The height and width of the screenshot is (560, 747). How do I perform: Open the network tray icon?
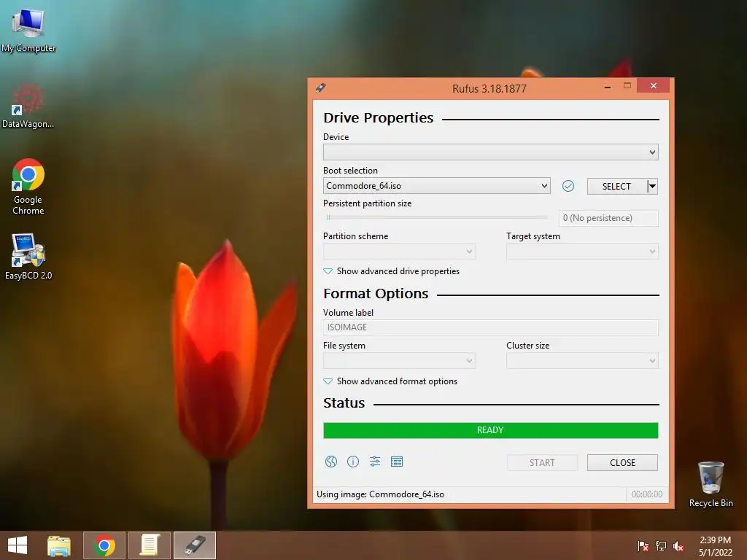click(661, 546)
